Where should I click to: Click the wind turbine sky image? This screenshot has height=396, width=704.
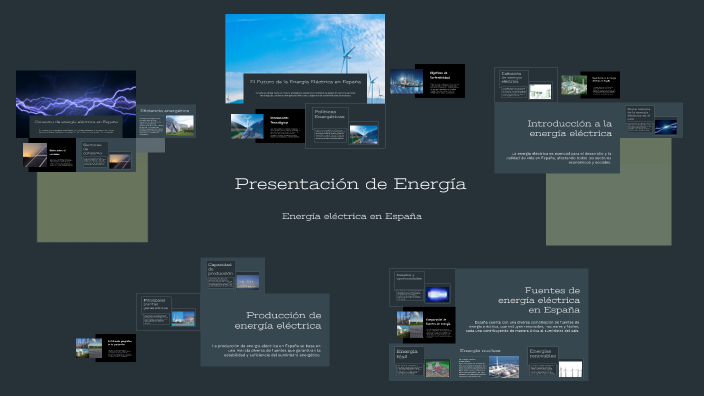[x=305, y=43]
